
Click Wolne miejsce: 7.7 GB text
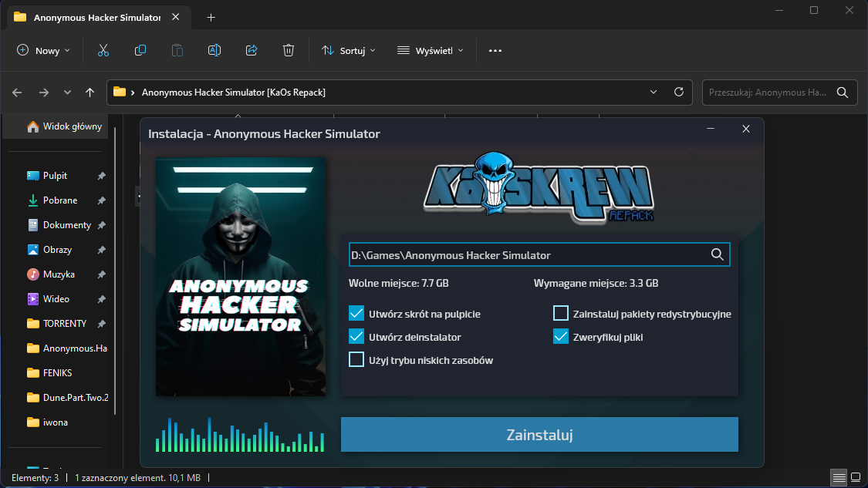point(399,283)
